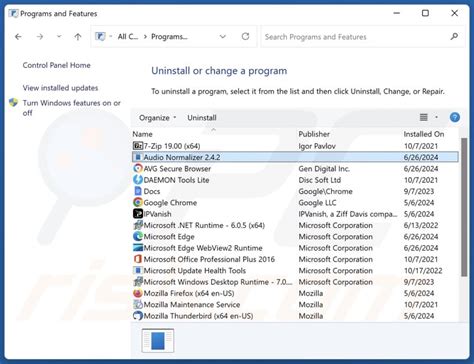Screen dimensions: 474x364
Task: Click the program list vertical scrollbar
Action: click(x=464, y=207)
